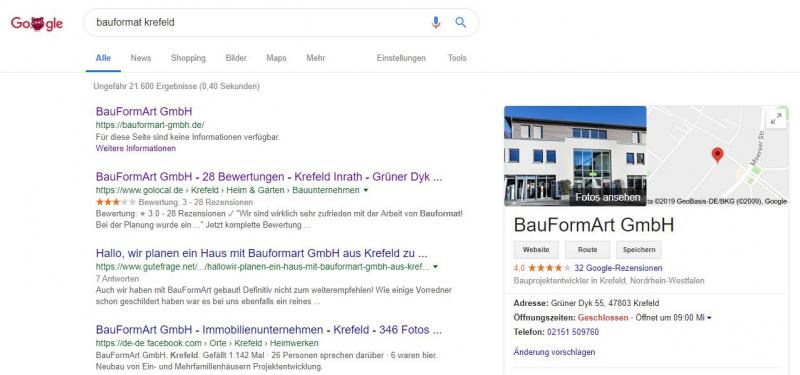Click the Fotos ansehen building thumbnail
This screenshot has width=800, height=375.
click(575, 156)
